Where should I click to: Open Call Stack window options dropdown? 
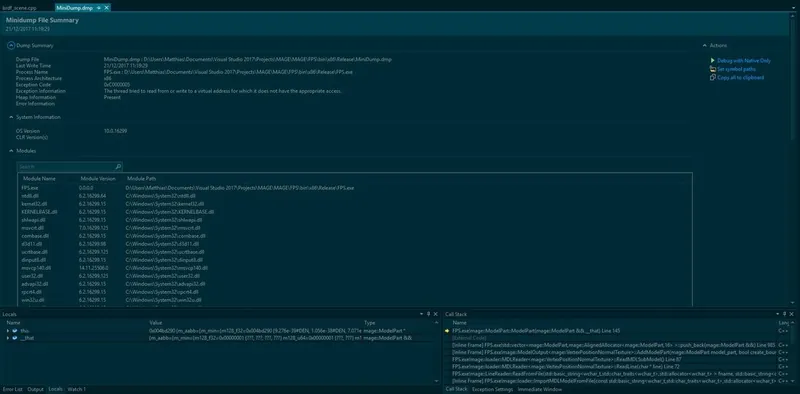click(x=778, y=314)
